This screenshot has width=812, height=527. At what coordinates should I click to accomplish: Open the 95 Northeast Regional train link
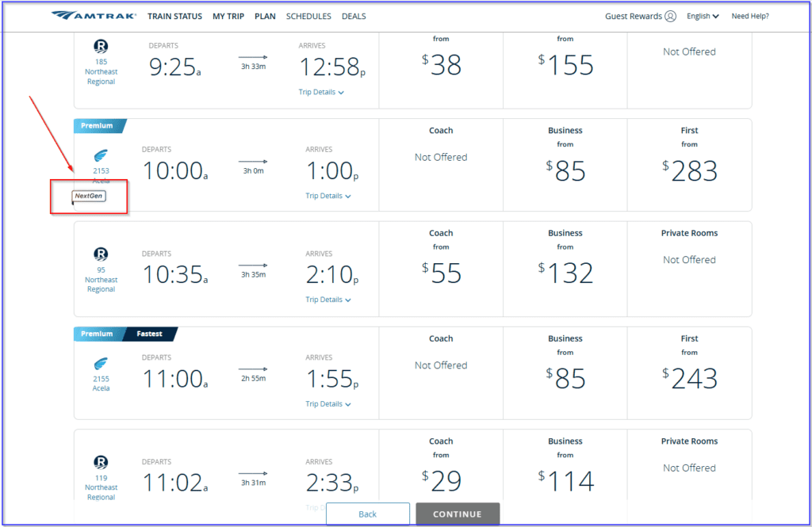[x=101, y=280]
